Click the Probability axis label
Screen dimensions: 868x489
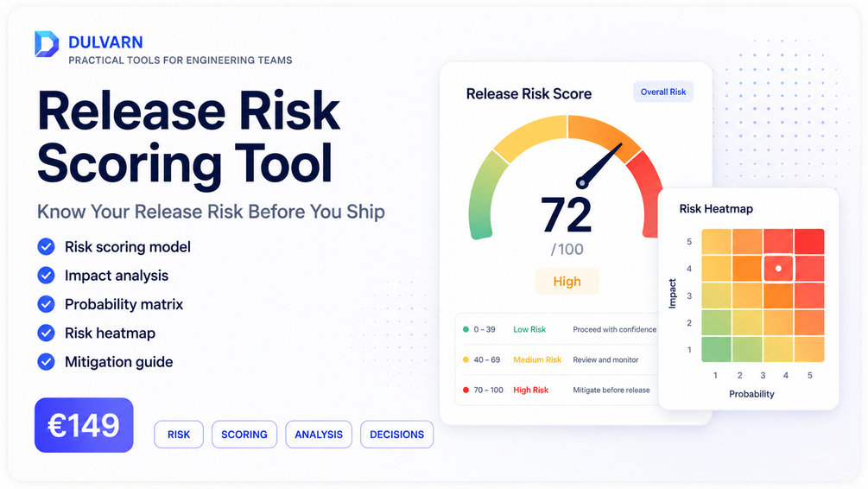(751, 394)
